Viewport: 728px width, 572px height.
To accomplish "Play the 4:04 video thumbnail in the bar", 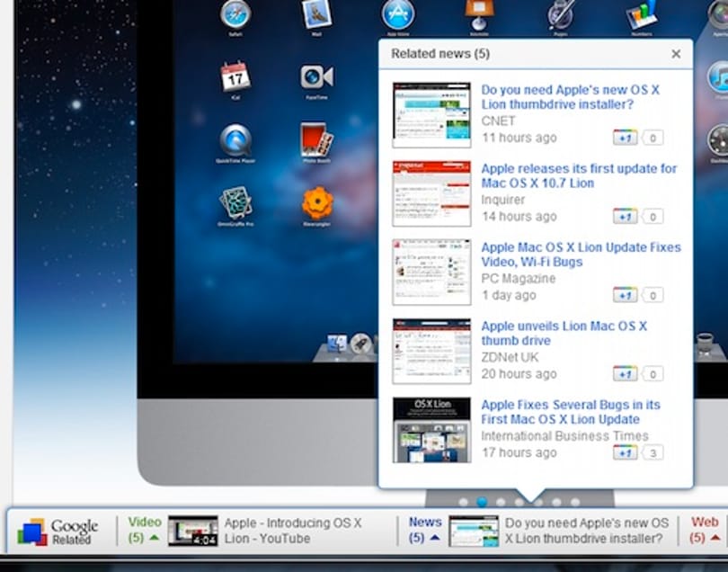I will (193, 531).
